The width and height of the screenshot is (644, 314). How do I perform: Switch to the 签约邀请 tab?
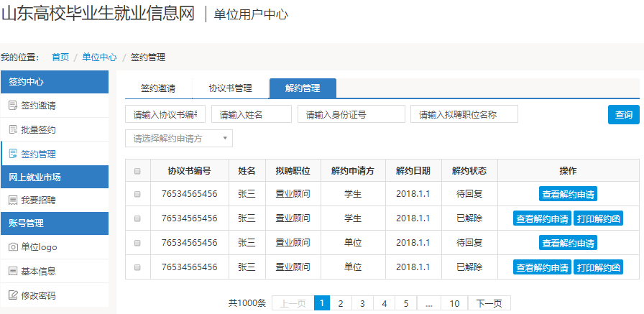click(x=158, y=88)
